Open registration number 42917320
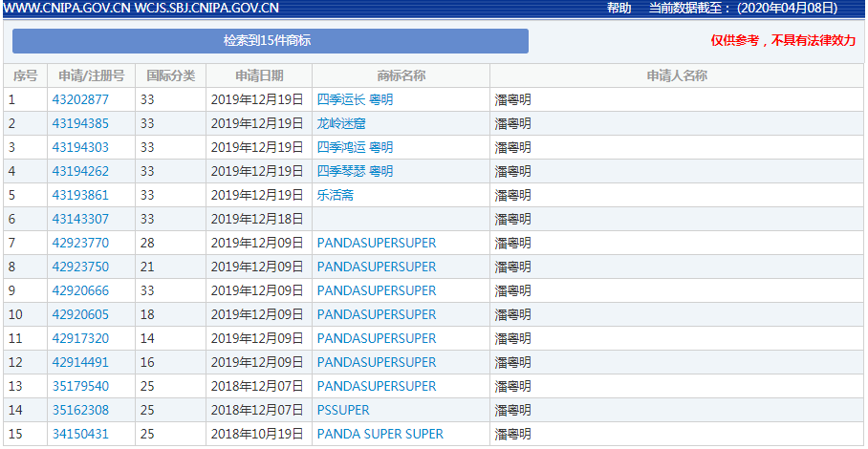This screenshot has height=449, width=868. point(80,338)
